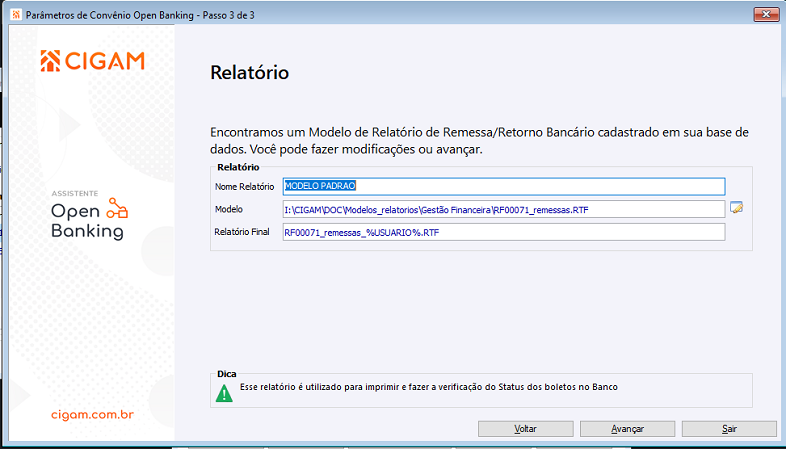Click the Relatório Final label
The image size is (786, 449).
click(x=242, y=232)
